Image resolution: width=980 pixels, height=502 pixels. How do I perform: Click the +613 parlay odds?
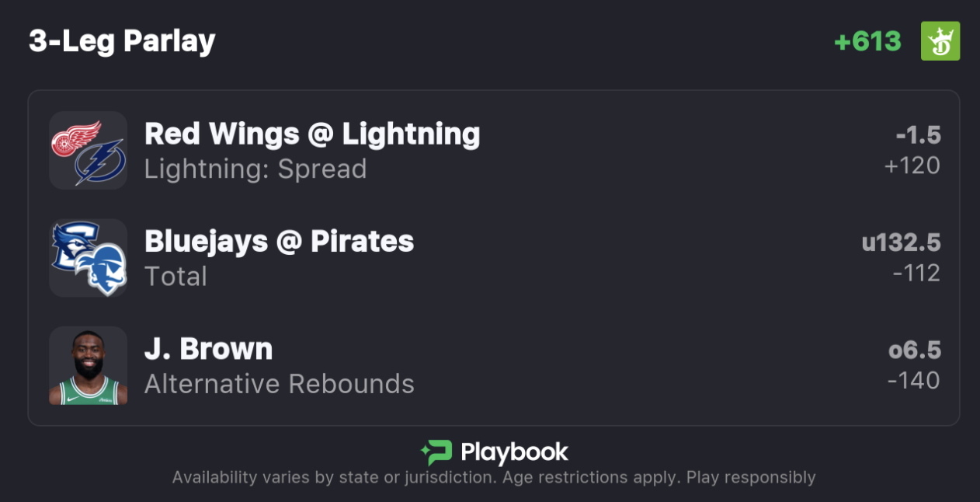(x=867, y=41)
